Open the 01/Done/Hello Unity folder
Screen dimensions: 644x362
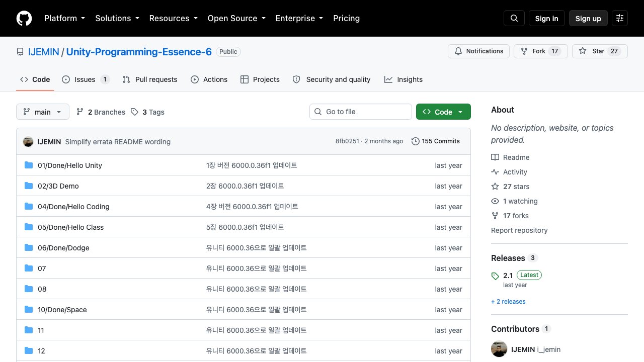70,165
